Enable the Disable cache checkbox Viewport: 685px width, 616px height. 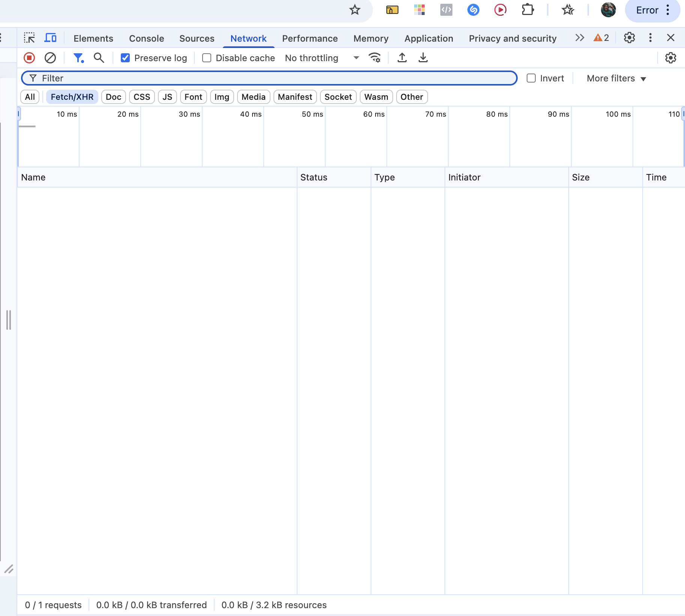coord(207,58)
